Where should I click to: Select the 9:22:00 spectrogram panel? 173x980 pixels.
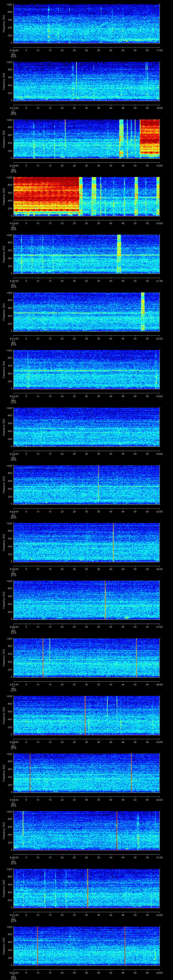(87, 369)
